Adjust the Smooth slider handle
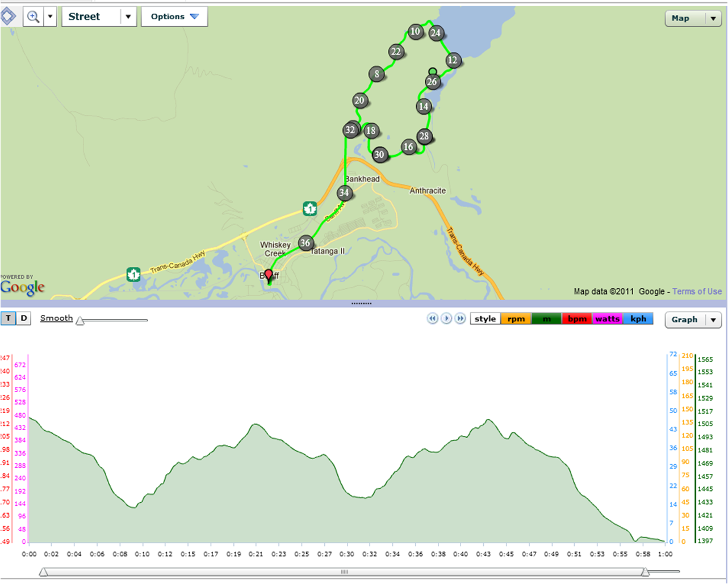 (x=80, y=321)
